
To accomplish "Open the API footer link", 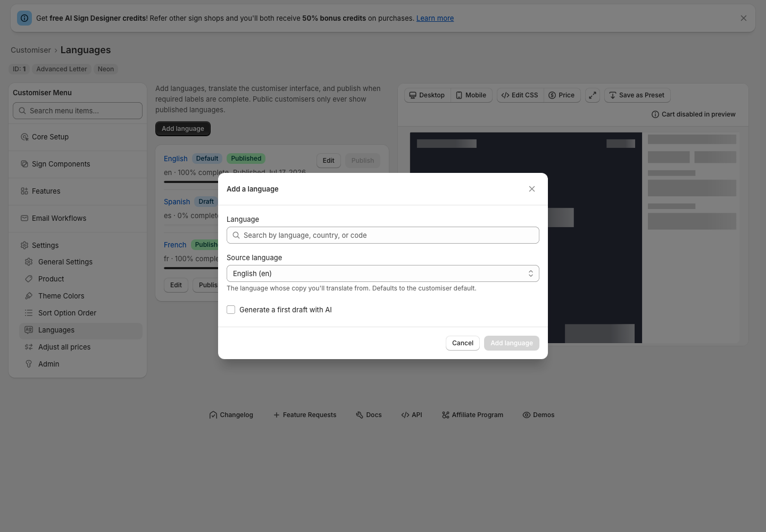I will click(412, 415).
